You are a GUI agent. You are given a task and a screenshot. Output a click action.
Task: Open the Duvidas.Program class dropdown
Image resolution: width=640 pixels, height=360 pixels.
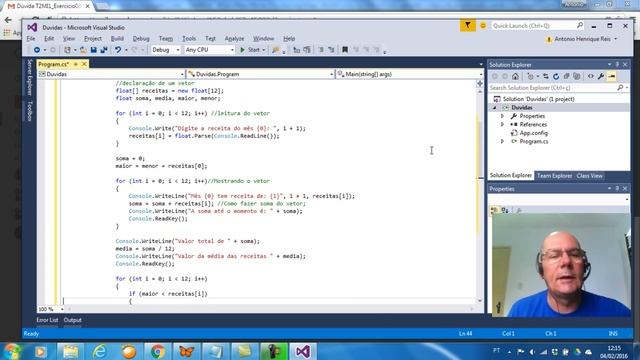260,74
